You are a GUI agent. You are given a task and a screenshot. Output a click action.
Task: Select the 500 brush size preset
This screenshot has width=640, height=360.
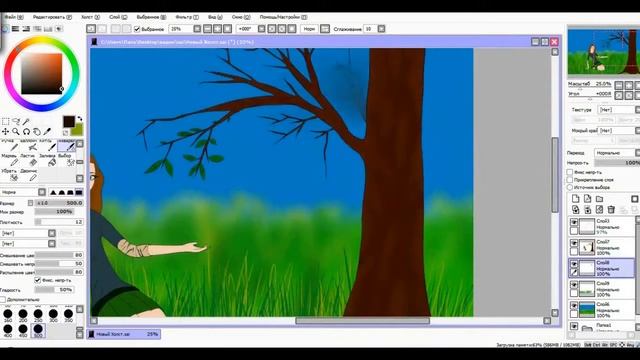click(38, 331)
